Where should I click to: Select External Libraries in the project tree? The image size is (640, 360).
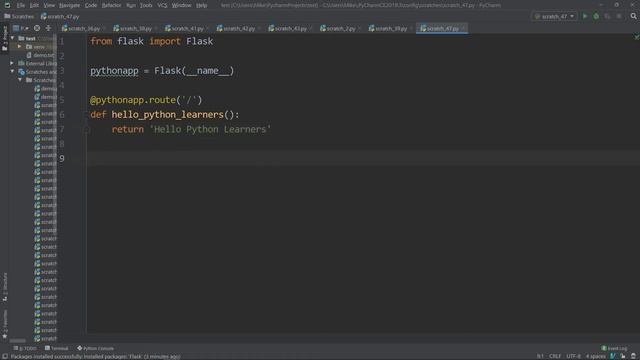click(x=38, y=63)
